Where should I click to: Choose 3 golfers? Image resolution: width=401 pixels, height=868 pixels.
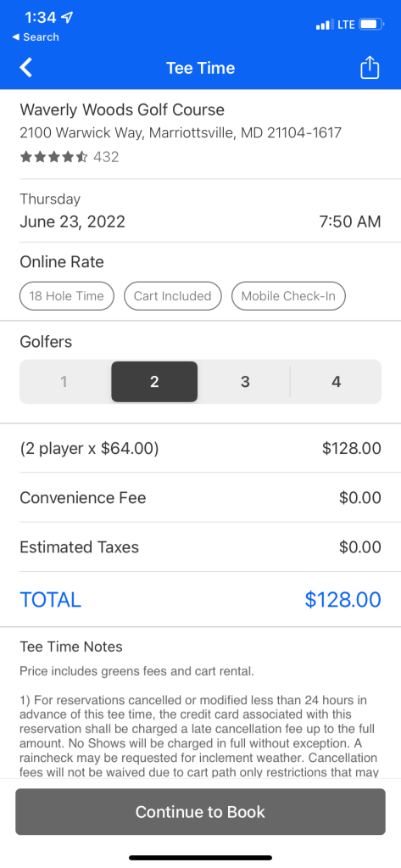[245, 382]
